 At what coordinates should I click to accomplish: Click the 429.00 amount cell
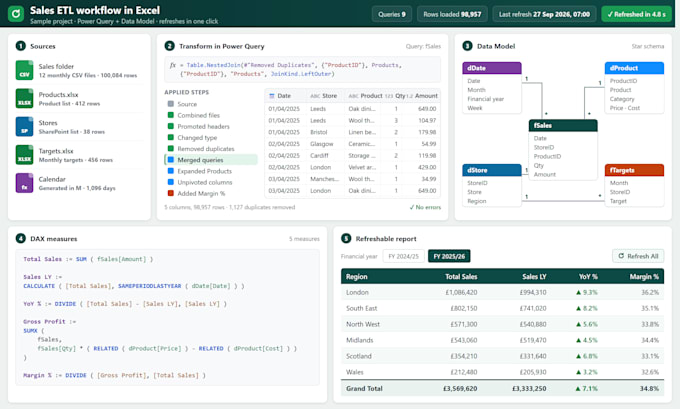point(427,167)
